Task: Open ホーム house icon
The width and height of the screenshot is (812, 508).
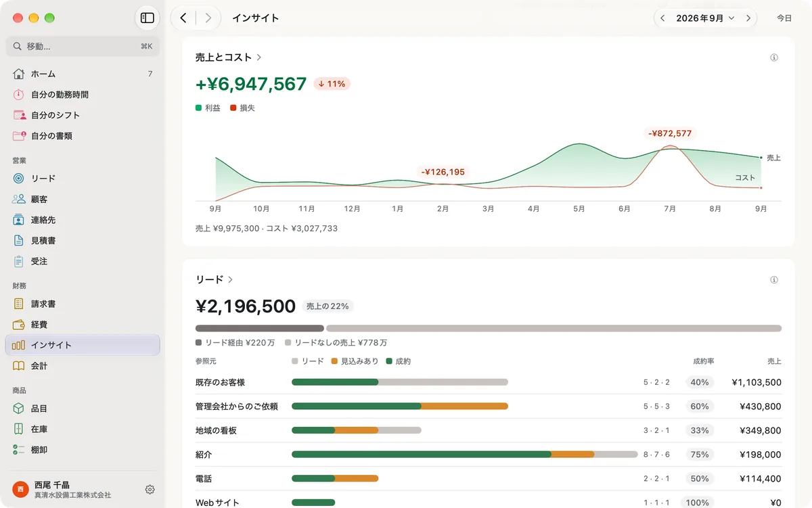Action: click(x=19, y=74)
